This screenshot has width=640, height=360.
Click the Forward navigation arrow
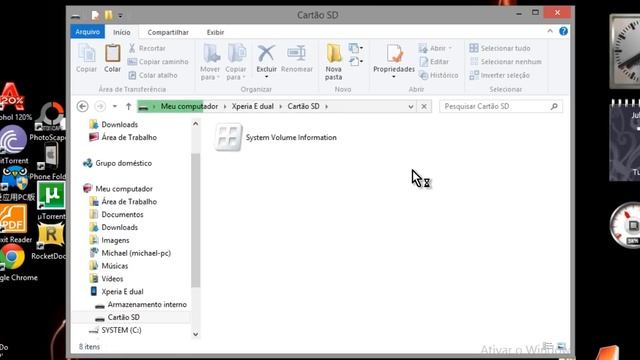100,106
